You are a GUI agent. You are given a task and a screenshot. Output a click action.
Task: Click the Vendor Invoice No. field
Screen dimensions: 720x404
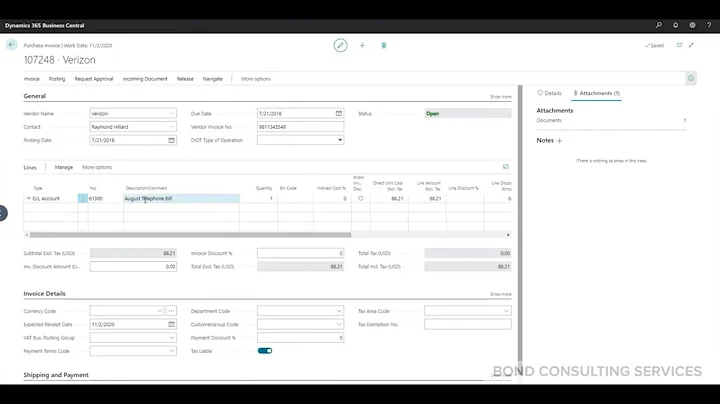point(300,127)
